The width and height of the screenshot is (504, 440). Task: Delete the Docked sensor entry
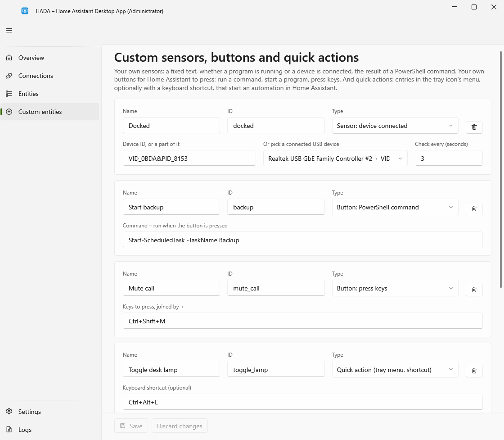474,127
